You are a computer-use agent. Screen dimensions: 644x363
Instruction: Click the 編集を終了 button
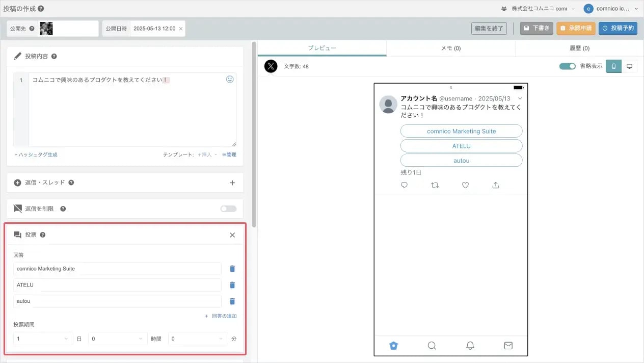(x=489, y=29)
